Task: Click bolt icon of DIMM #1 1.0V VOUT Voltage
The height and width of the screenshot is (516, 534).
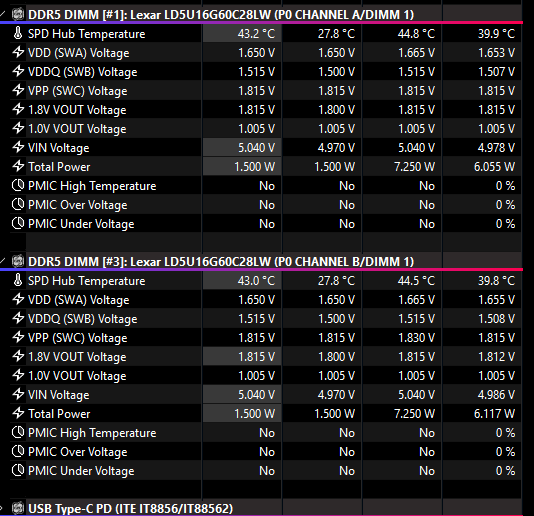Action: pyautogui.click(x=18, y=128)
